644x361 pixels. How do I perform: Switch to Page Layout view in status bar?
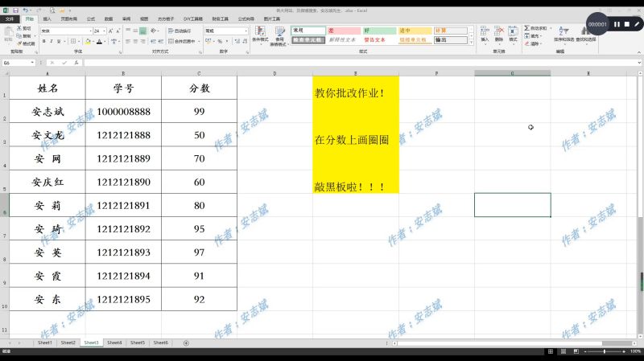coord(563,351)
